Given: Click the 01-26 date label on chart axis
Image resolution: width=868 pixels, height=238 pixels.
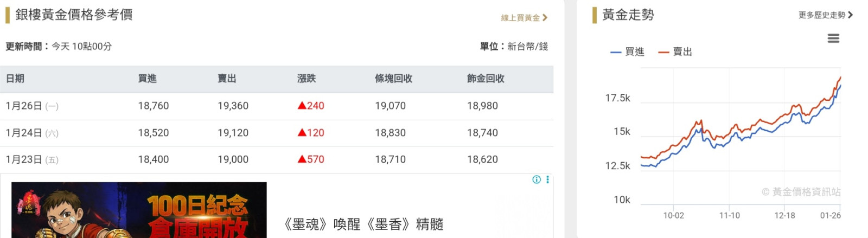Looking at the screenshot, I should pyautogui.click(x=830, y=216).
